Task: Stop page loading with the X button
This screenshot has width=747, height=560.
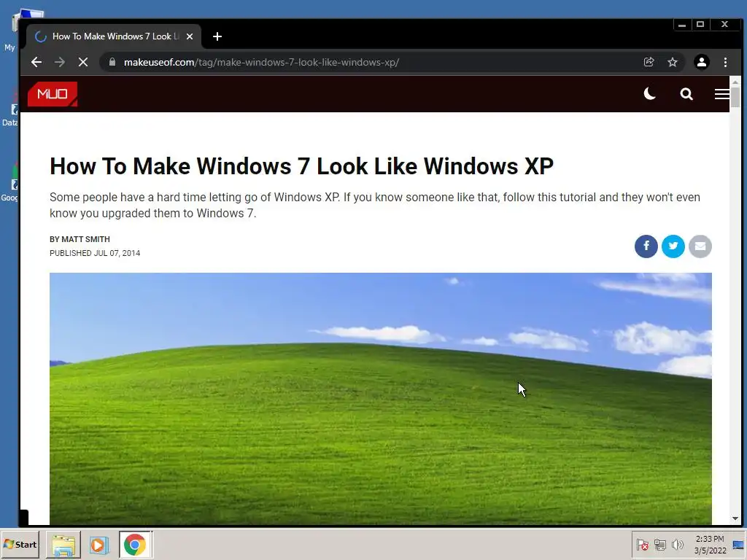Action: click(83, 62)
